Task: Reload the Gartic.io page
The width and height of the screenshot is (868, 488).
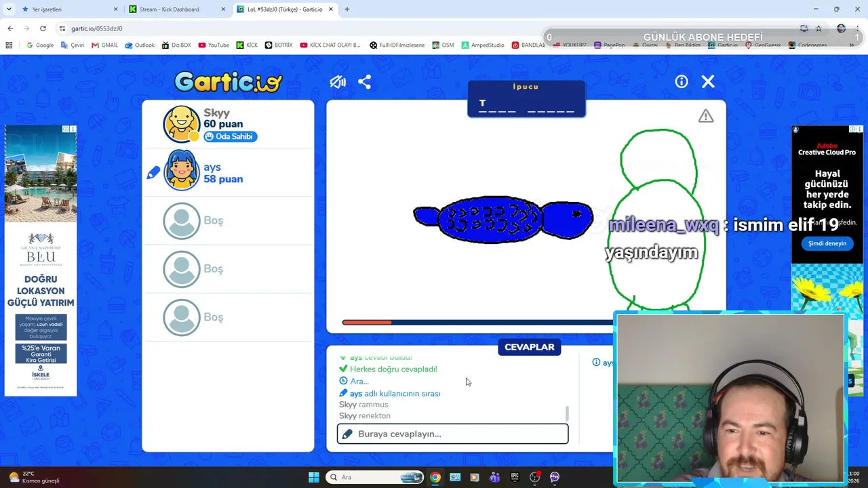Action: 43,28
